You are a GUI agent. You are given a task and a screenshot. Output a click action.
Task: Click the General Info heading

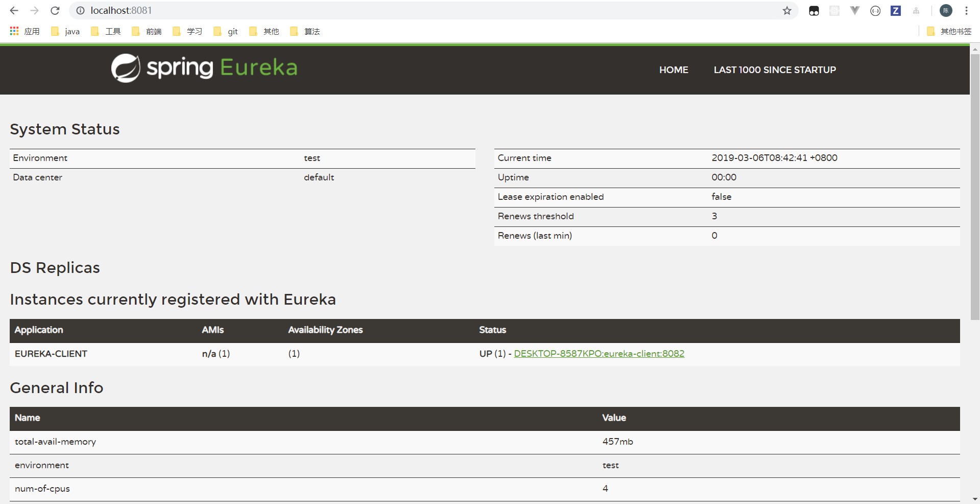(x=57, y=388)
